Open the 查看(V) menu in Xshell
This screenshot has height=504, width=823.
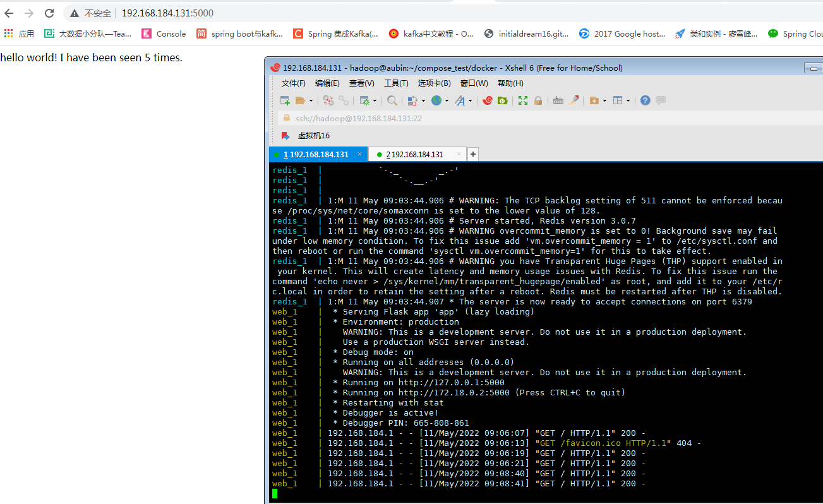[361, 83]
